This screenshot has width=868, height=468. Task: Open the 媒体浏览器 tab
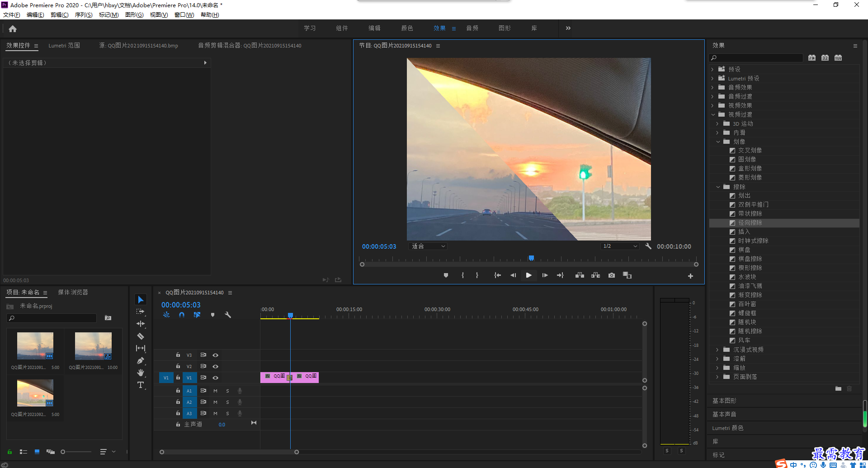(73, 292)
